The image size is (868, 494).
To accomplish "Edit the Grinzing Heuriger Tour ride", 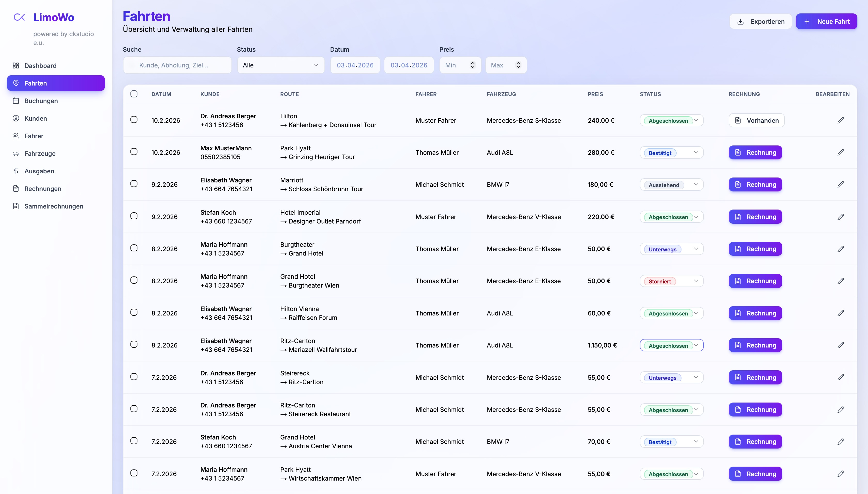I will (x=841, y=152).
